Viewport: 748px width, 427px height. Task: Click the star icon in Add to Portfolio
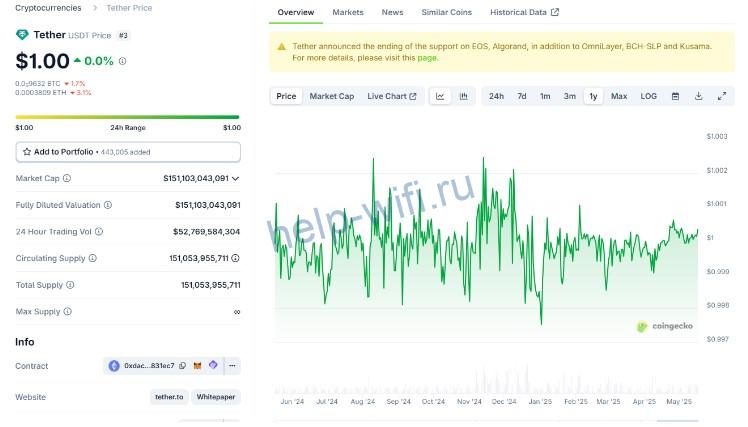(x=27, y=152)
